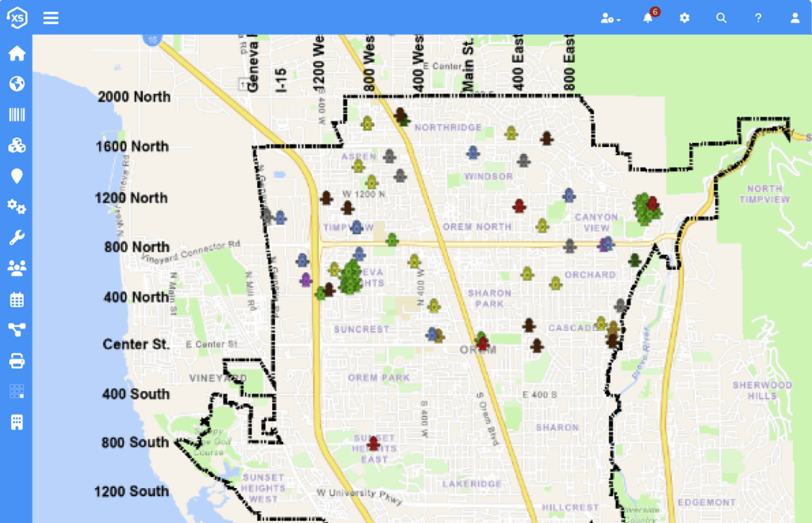Viewport: 812px width, 523px height.
Task: Open the people group sidebar icon
Action: [x=17, y=268]
